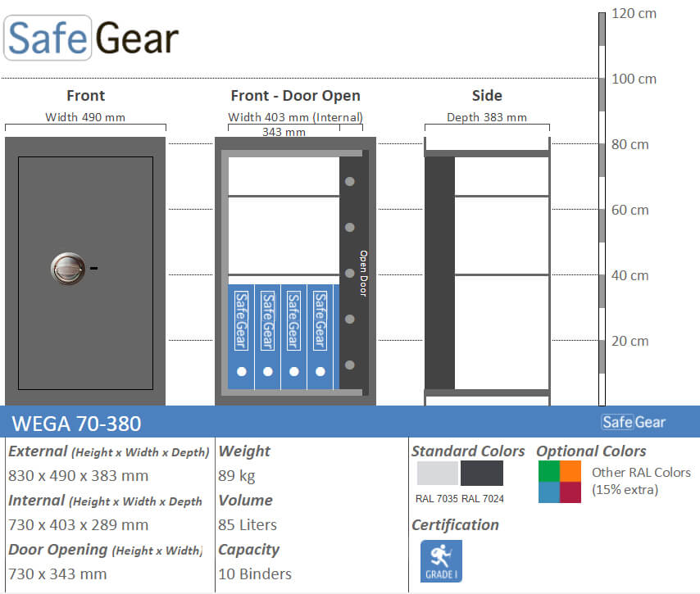
Task: Click the green optional color square
Action: [549, 471]
